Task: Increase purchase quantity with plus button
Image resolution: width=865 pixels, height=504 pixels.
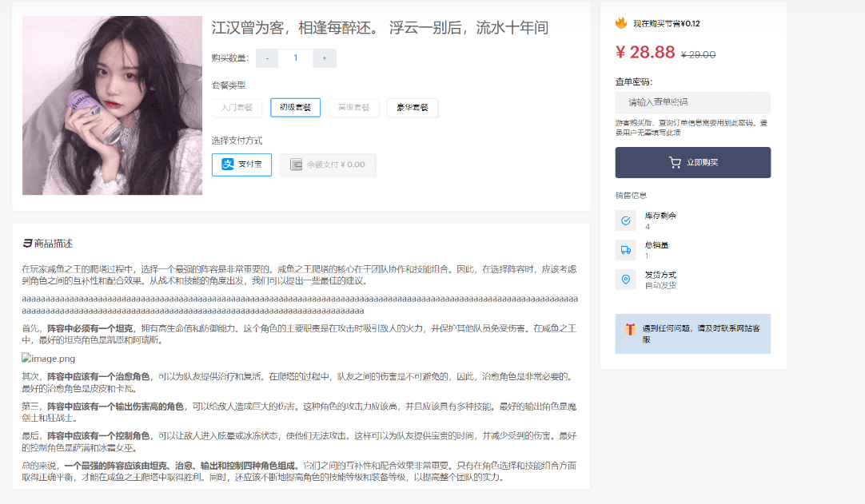Action: point(325,58)
